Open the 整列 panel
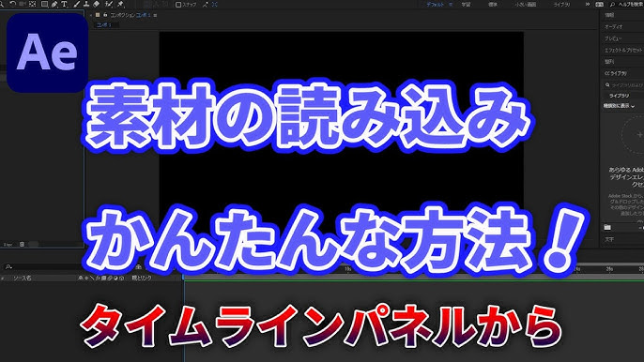 coord(609,62)
